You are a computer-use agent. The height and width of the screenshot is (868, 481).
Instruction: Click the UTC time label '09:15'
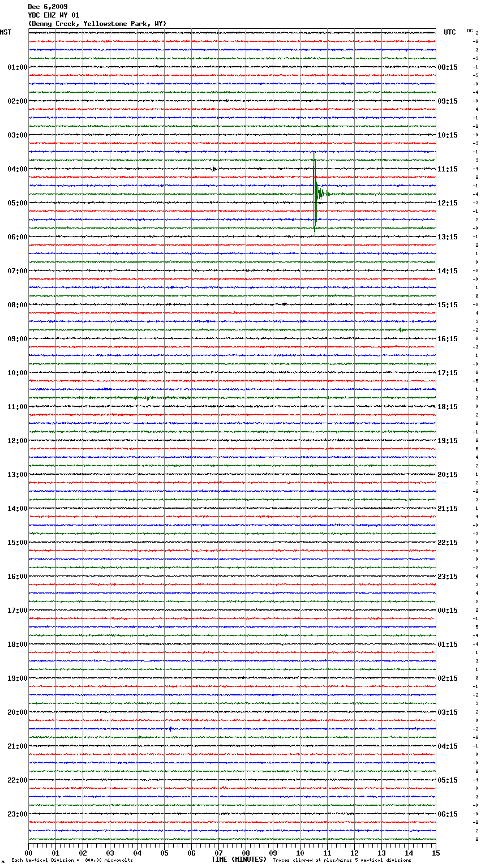(448, 101)
